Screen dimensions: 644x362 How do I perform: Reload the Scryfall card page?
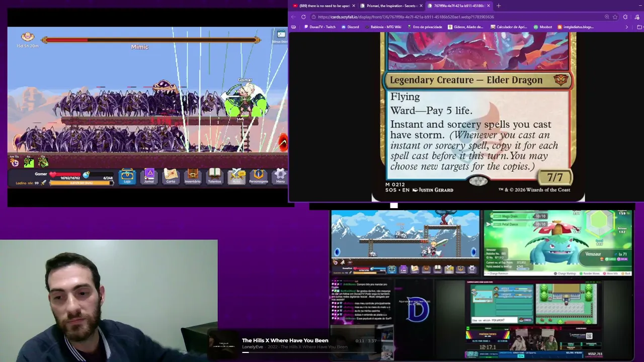pyautogui.click(x=303, y=17)
